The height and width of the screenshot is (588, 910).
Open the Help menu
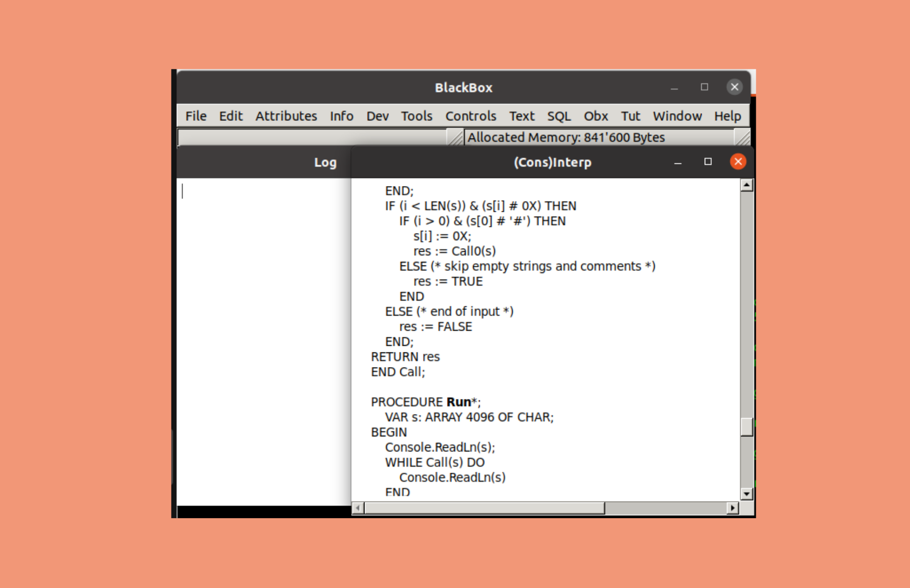[727, 116]
